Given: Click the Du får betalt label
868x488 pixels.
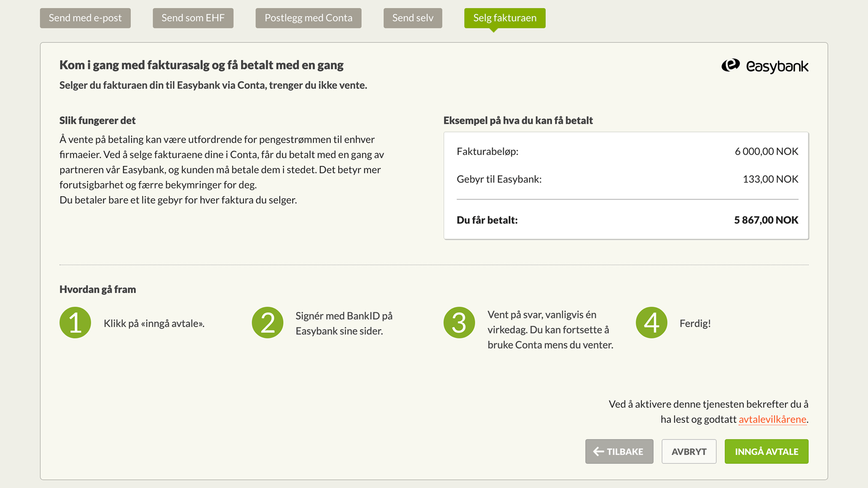Looking at the screenshot, I should pos(487,220).
